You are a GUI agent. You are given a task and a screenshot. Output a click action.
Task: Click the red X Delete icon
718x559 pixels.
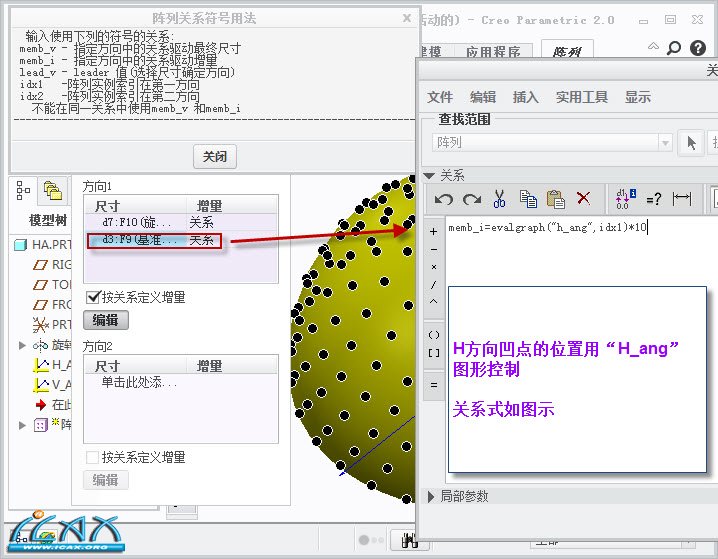tap(583, 198)
